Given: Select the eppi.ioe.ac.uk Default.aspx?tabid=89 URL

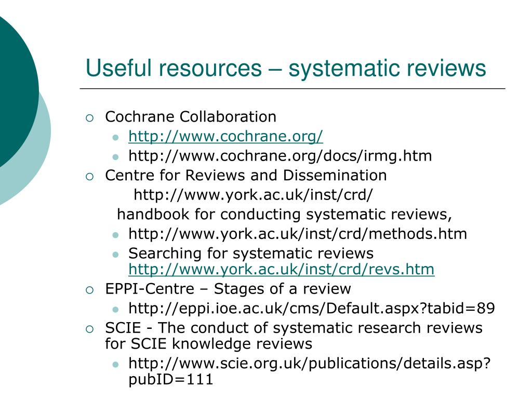Looking at the screenshot, I should point(312,309).
